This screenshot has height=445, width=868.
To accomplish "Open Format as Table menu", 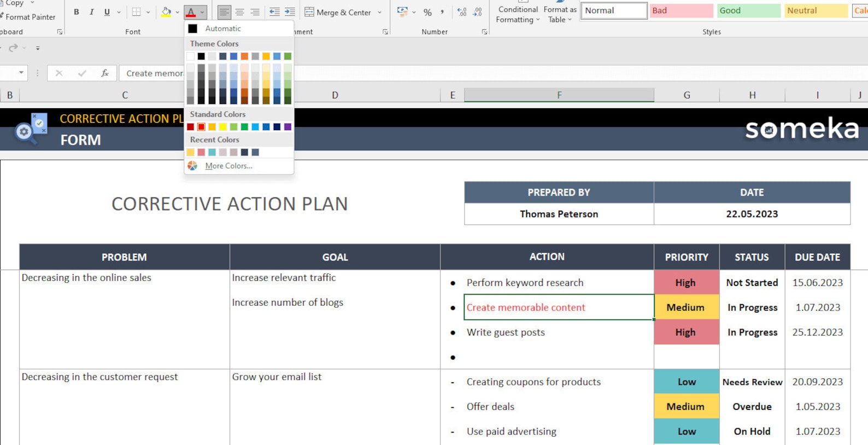I will 560,14.
